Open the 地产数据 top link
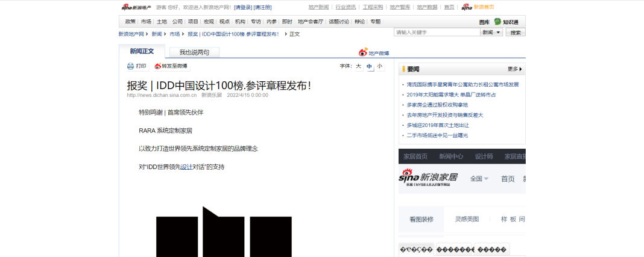 427,7
